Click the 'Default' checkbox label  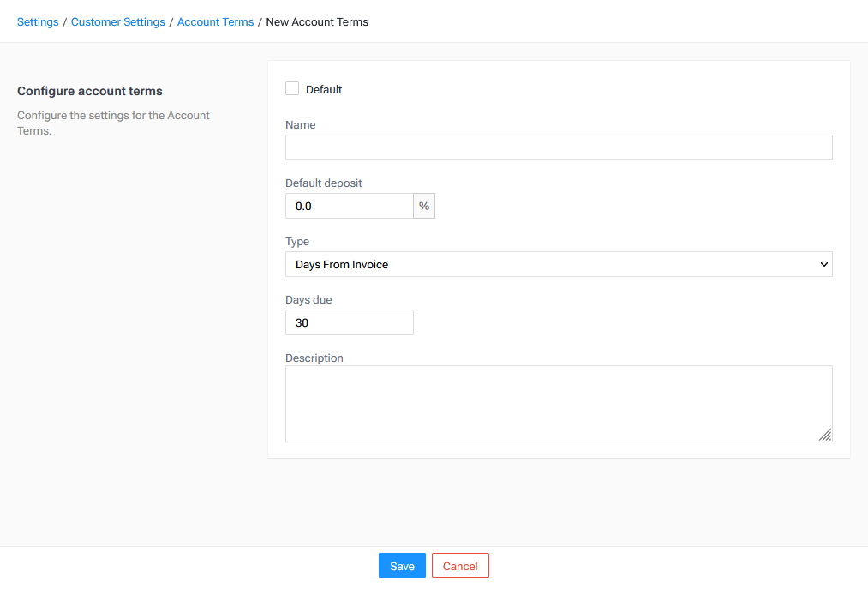tap(324, 90)
